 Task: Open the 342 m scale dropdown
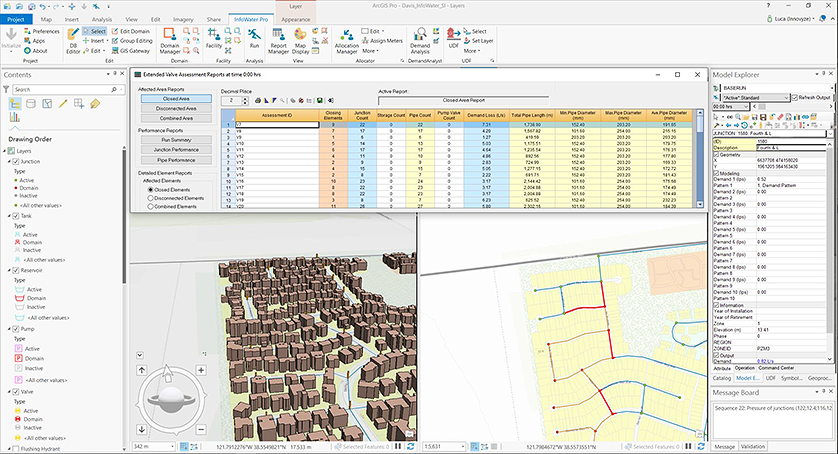172,447
